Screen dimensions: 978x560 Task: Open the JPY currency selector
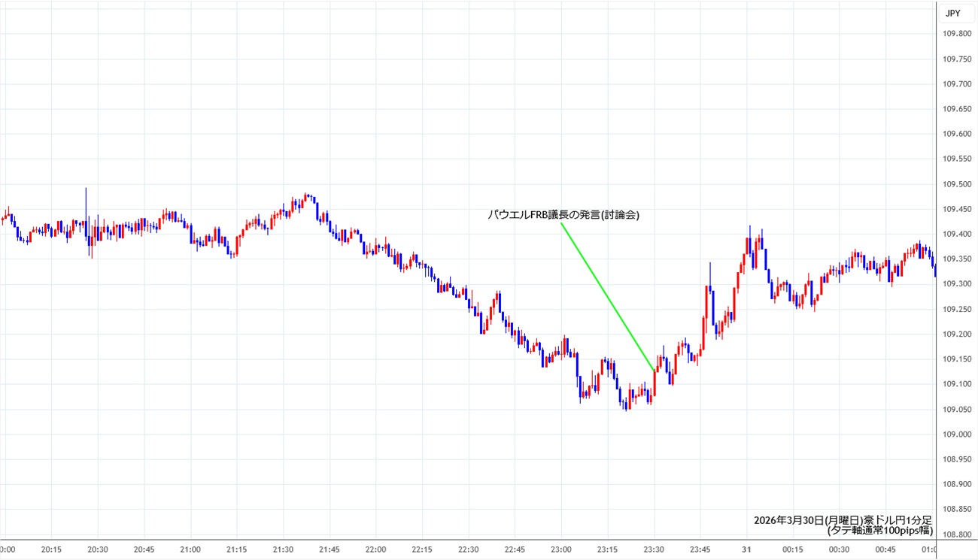(x=952, y=13)
